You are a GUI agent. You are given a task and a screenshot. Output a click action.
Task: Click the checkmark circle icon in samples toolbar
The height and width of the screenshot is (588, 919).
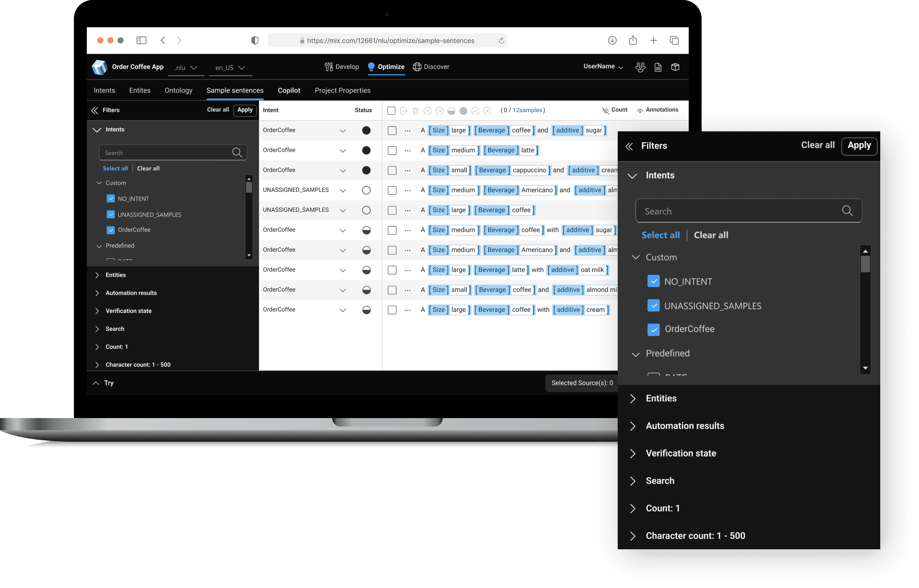[x=475, y=111]
